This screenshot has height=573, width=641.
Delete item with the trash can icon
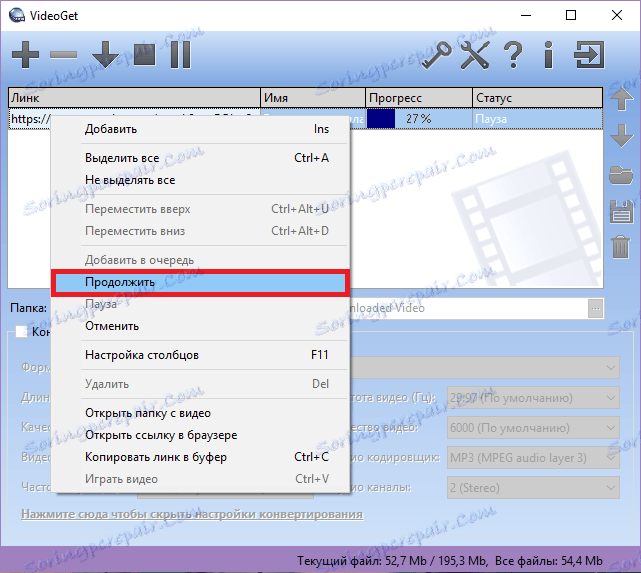click(x=621, y=247)
